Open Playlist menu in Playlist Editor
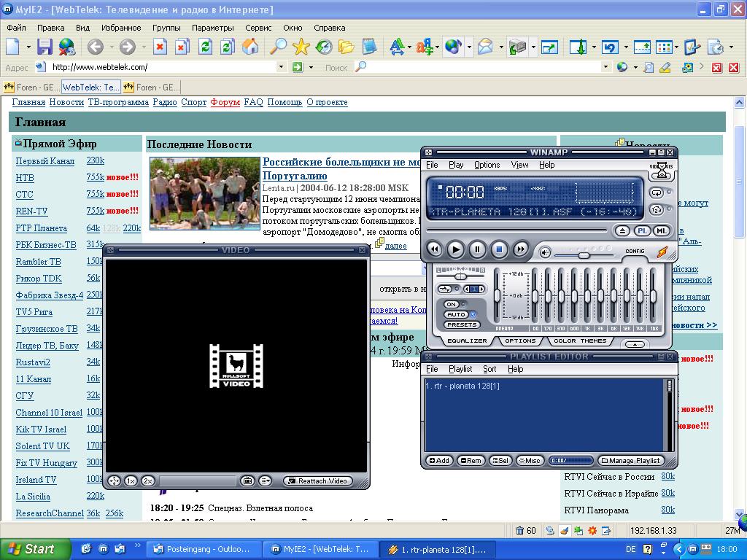This screenshot has width=747, height=560. pyautogui.click(x=460, y=369)
